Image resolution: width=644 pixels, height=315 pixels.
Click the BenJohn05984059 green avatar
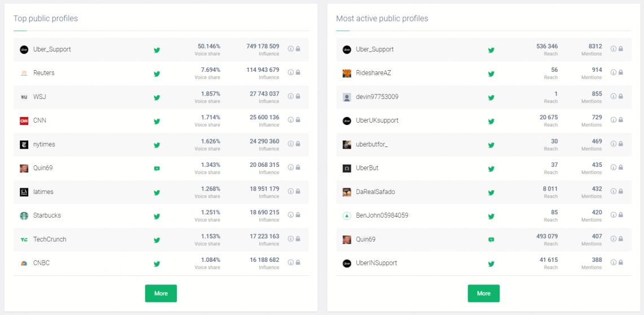click(x=347, y=215)
